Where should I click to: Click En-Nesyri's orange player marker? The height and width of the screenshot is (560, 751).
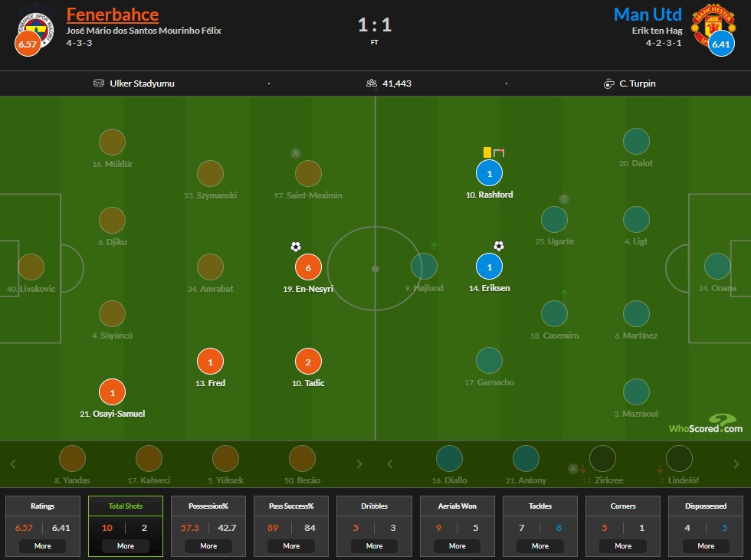coord(308,267)
